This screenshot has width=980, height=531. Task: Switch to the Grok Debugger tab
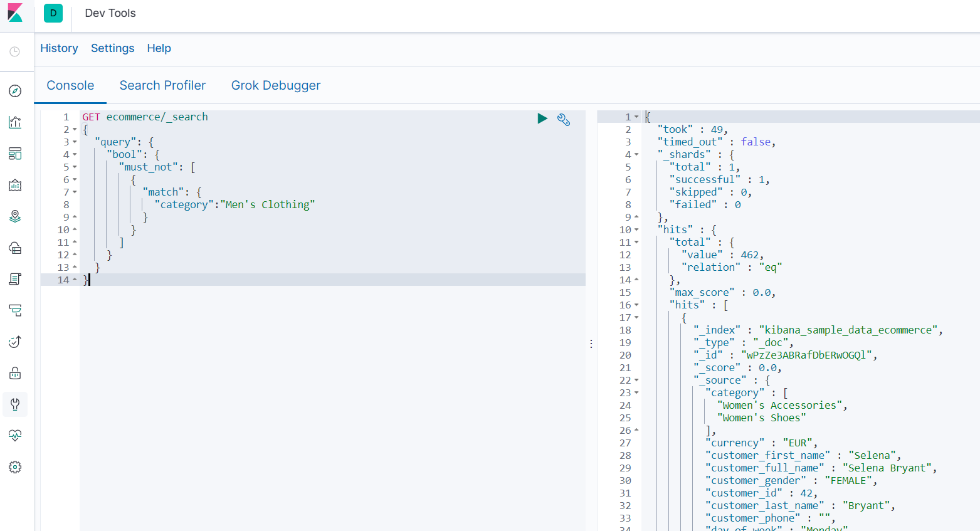pyautogui.click(x=276, y=85)
